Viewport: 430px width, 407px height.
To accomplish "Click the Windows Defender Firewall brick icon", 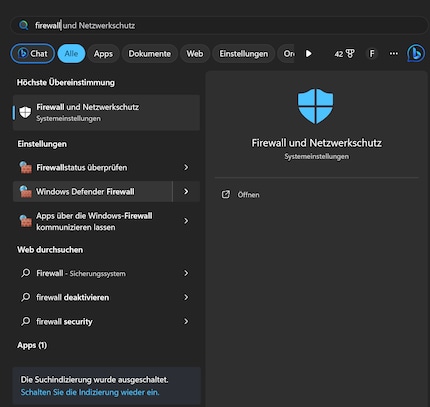I will (25, 192).
